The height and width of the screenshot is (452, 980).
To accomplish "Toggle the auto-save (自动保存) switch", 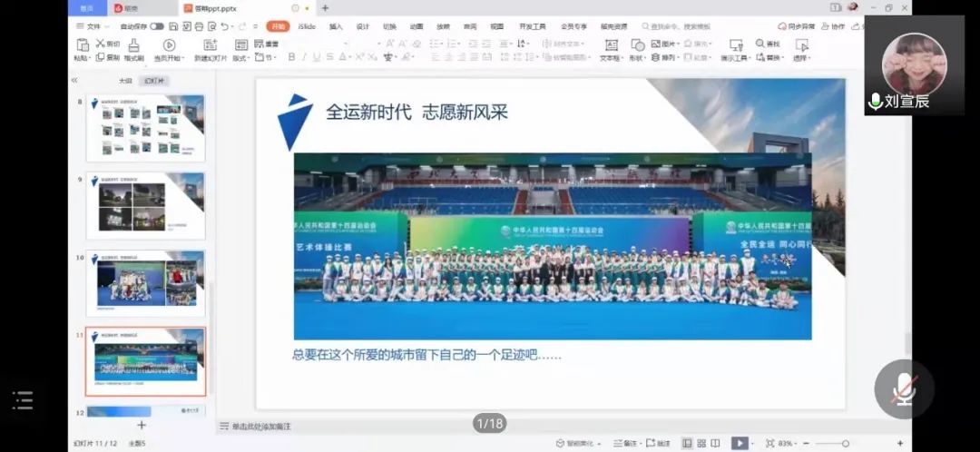I will 157,26.
